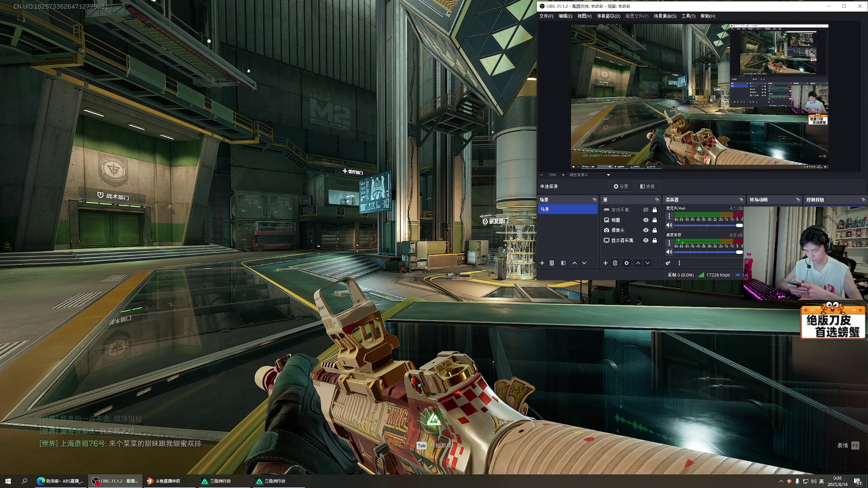Click Tab 开始游戏 prompt in game
This screenshot has width=868, height=488.
point(434,446)
